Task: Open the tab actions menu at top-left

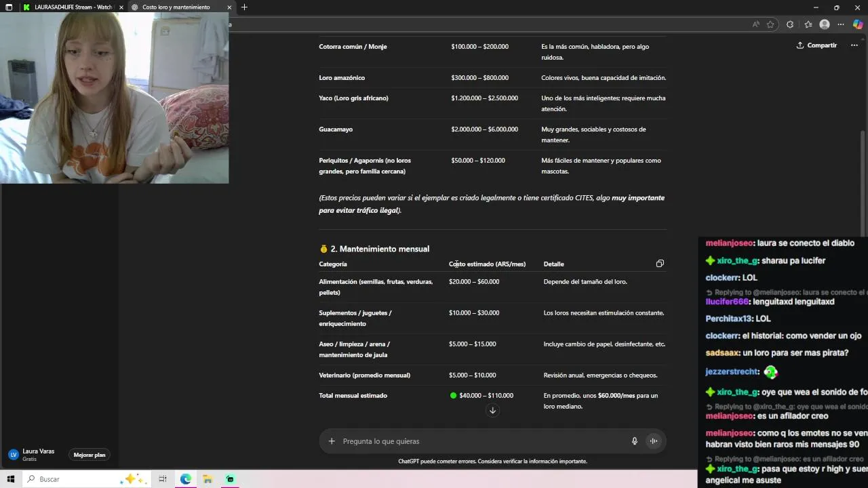Action: (9, 7)
